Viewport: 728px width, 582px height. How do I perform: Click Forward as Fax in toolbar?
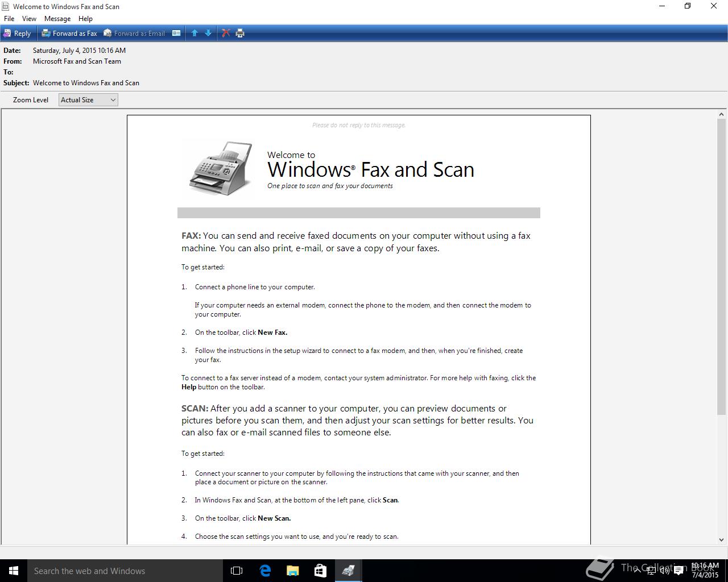[x=69, y=34]
